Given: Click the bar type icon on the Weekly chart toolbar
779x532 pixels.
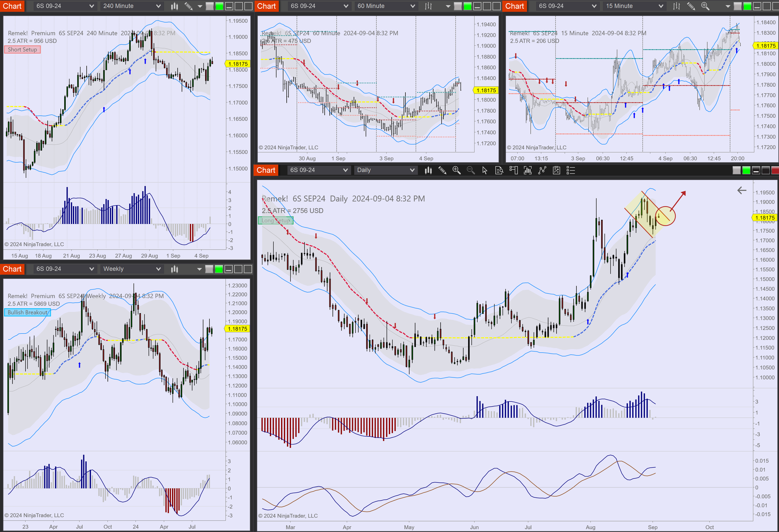Looking at the screenshot, I should coord(174,269).
